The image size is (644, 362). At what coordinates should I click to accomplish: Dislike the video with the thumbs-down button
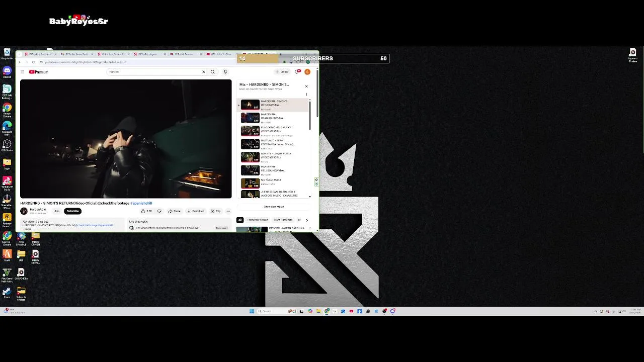coord(159,211)
